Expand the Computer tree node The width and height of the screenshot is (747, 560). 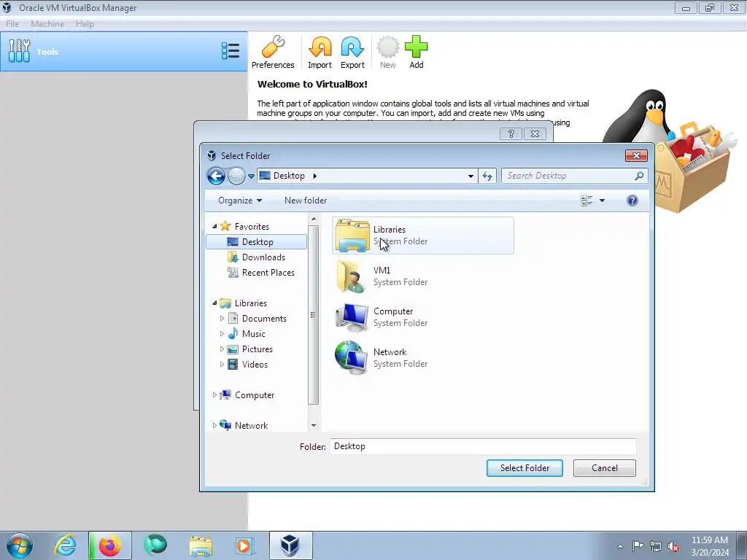pos(214,394)
